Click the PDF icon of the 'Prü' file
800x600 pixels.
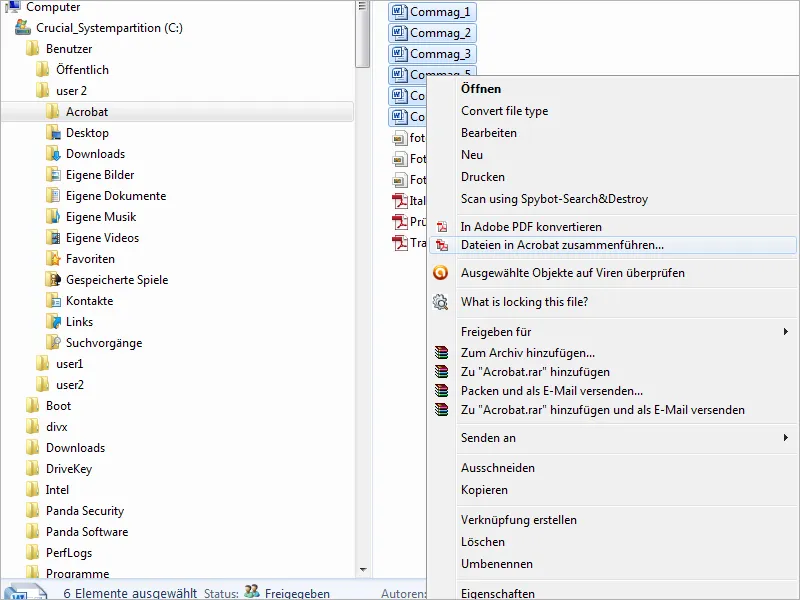399,221
